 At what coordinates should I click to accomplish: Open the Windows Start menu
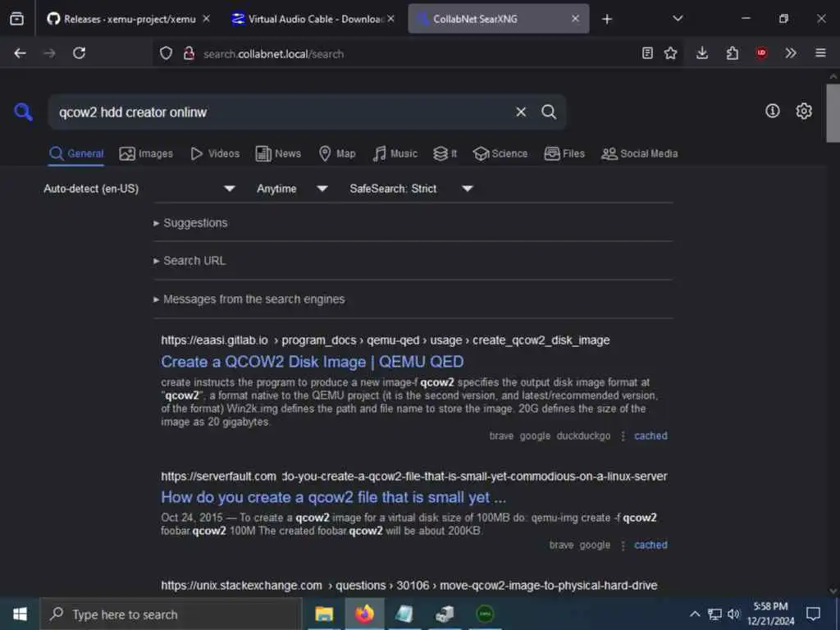[20, 614]
